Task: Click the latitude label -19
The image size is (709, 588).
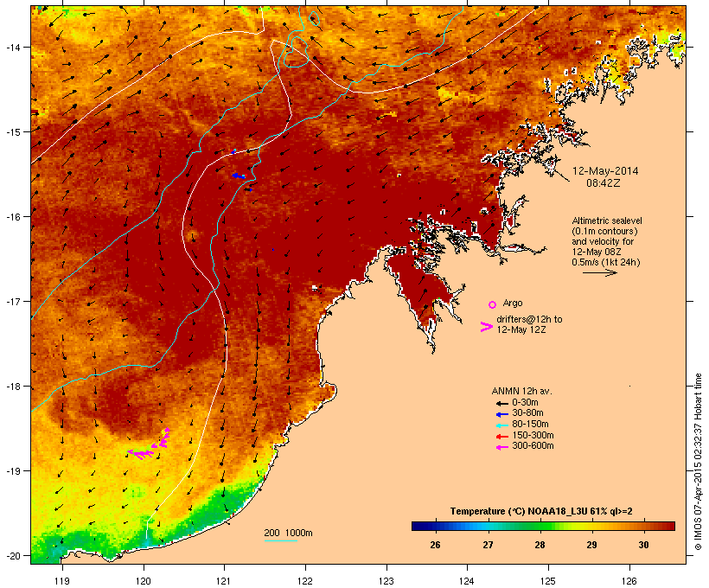Action: click(13, 471)
